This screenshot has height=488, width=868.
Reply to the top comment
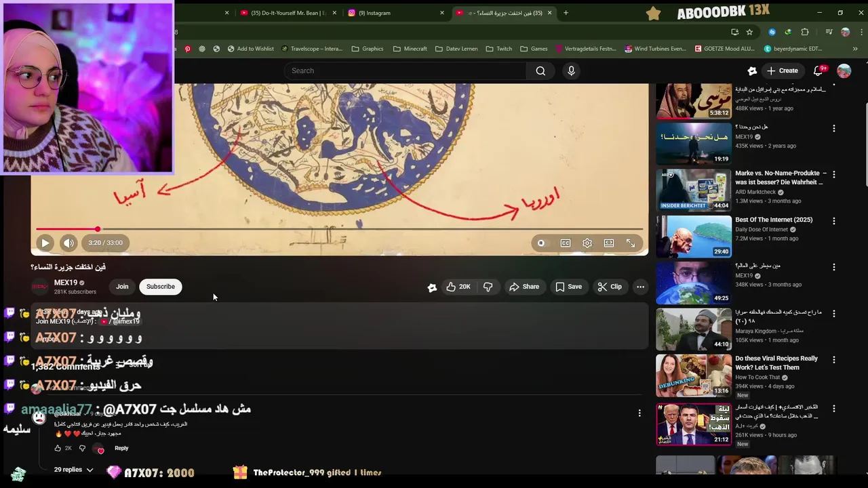[121, 448]
